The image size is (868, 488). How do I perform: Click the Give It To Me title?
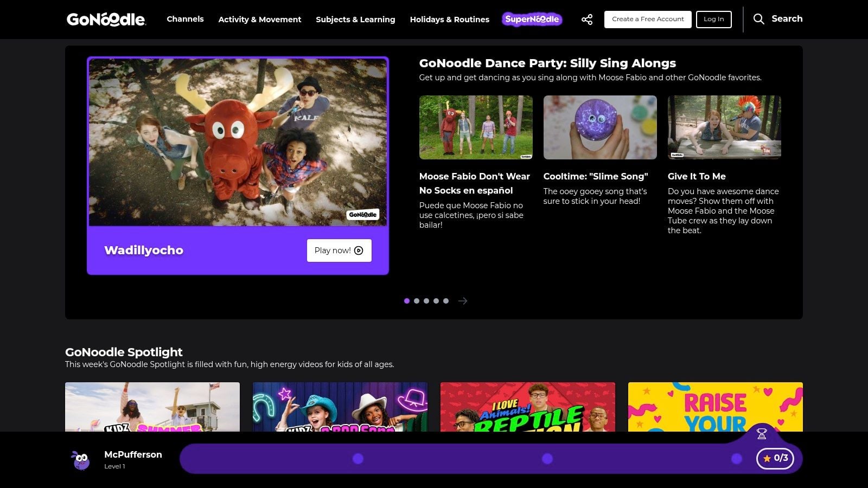coord(697,176)
